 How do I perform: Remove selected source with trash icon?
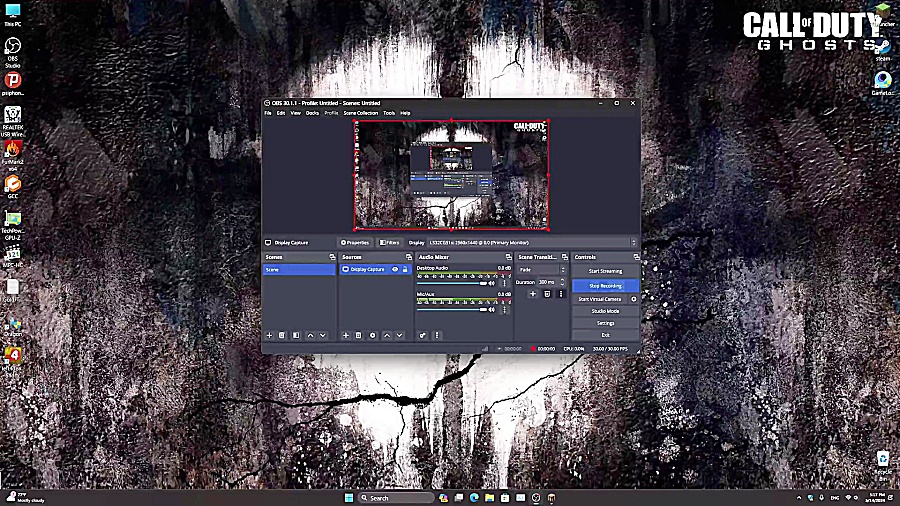tap(359, 335)
